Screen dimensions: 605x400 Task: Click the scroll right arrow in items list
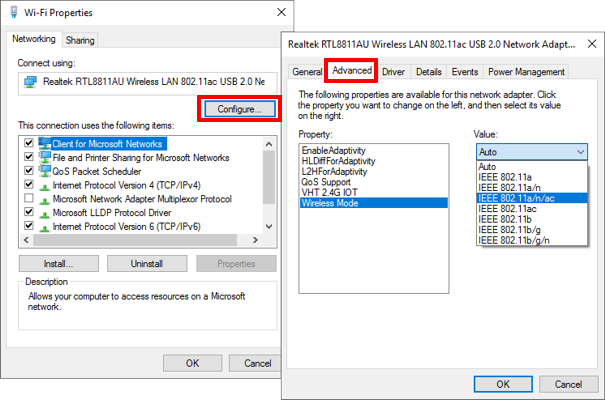tap(255, 240)
